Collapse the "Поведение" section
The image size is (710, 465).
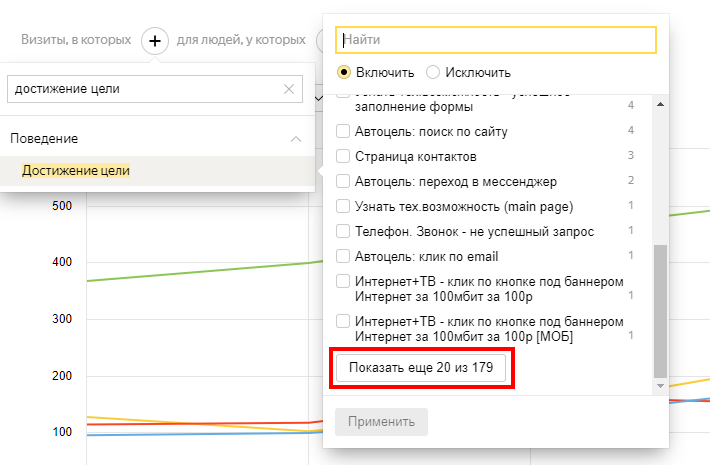pos(295,139)
